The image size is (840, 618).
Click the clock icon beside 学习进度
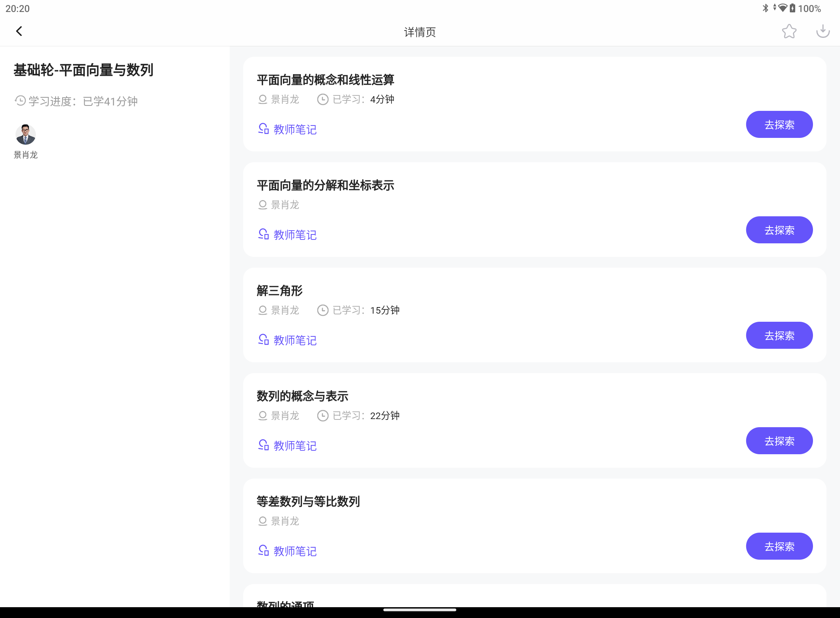point(21,101)
